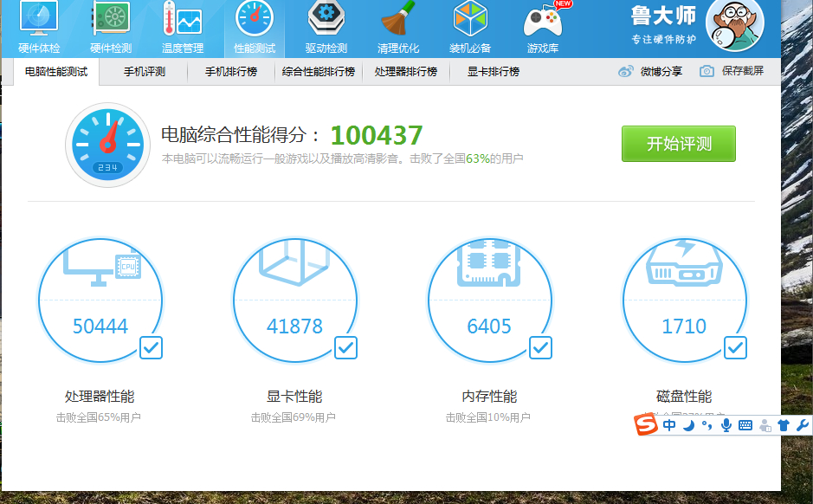The width and height of the screenshot is (813, 504).
Task: Click the processor score circle 50444
Action: coord(100,300)
